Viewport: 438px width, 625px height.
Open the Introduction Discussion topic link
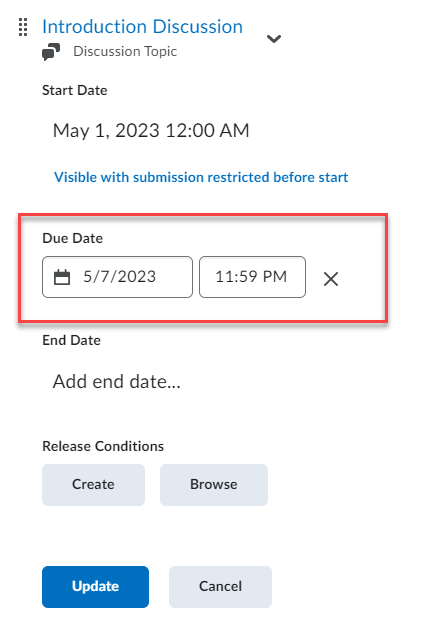point(142,27)
